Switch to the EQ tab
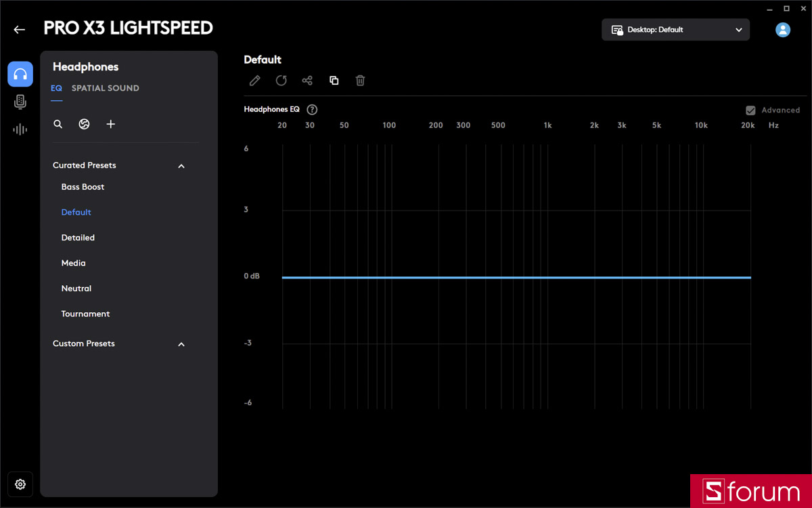812x508 pixels. pos(56,88)
